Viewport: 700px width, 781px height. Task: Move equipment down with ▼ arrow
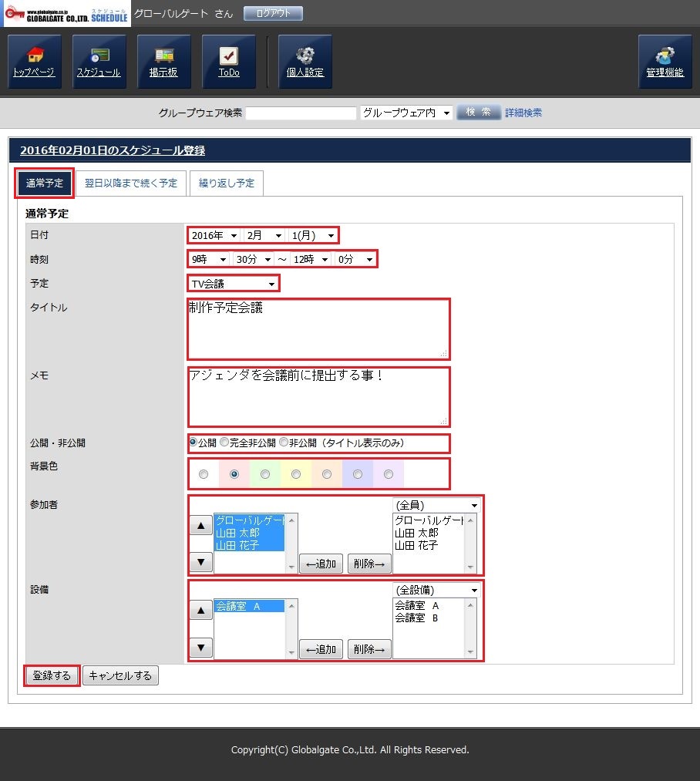(x=200, y=648)
